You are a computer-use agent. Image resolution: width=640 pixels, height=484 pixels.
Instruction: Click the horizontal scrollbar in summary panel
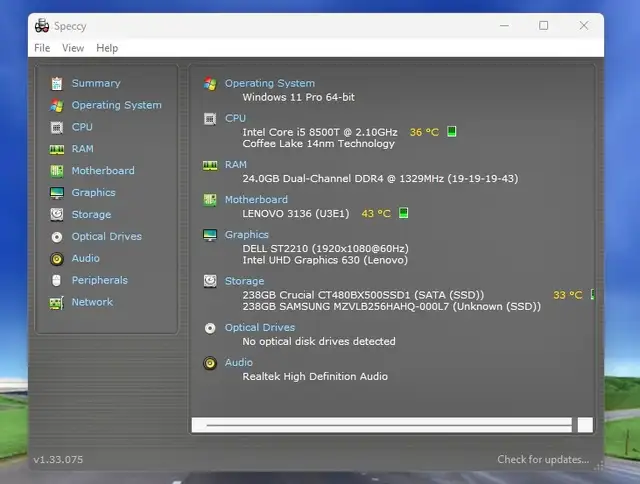point(392,425)
